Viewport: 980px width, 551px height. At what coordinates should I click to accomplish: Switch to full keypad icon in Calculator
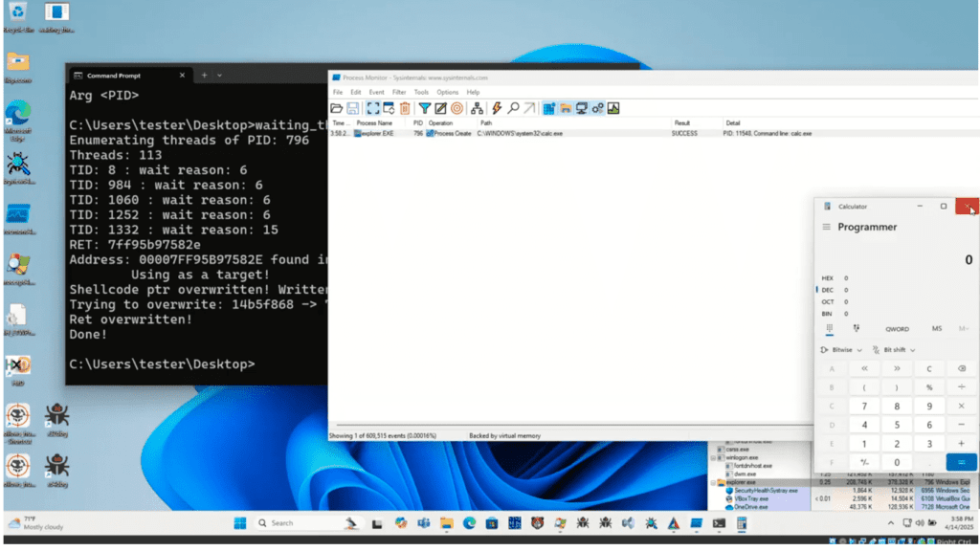830,329
